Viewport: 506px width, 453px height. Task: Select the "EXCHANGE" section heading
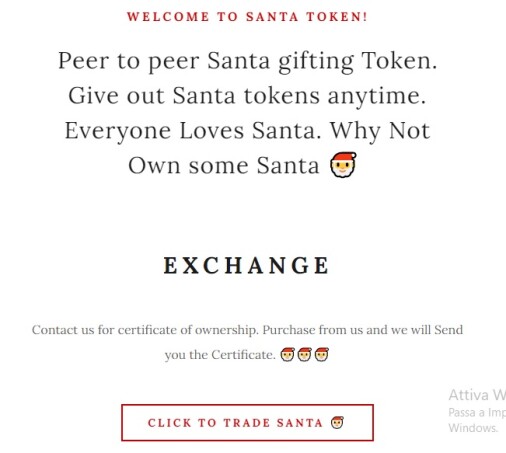(x=247, y=265)
